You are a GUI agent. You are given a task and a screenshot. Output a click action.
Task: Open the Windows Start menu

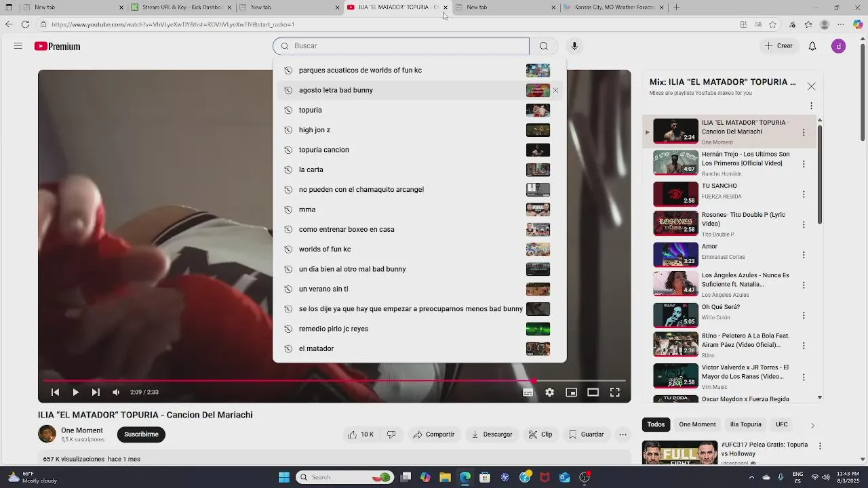[284, 477]
